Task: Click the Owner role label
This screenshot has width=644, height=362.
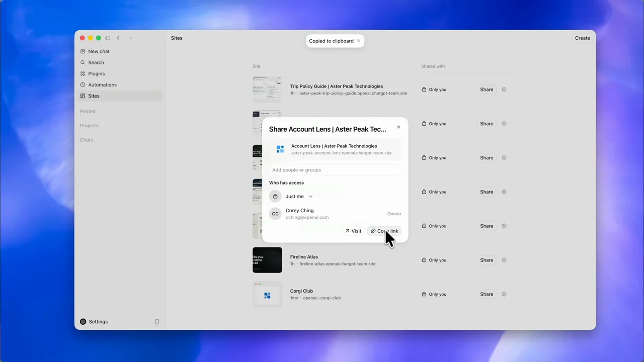Action: point(394,214)
